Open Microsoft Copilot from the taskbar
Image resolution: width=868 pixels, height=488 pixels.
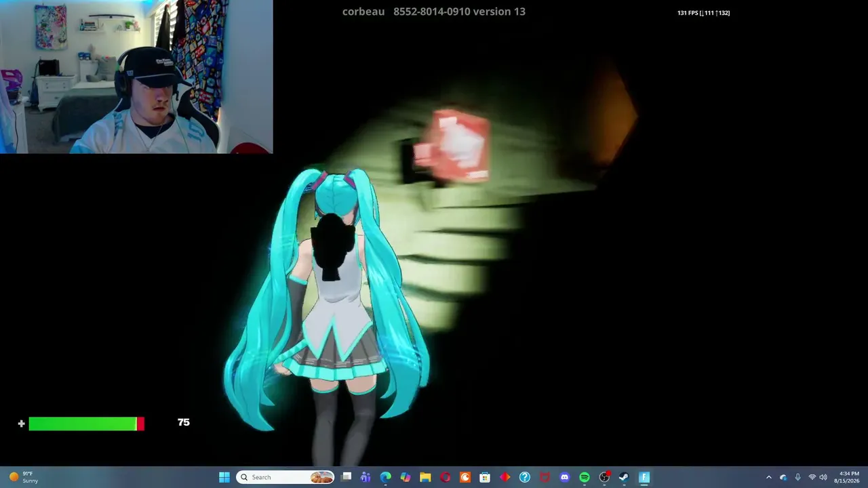pos(406,477)
